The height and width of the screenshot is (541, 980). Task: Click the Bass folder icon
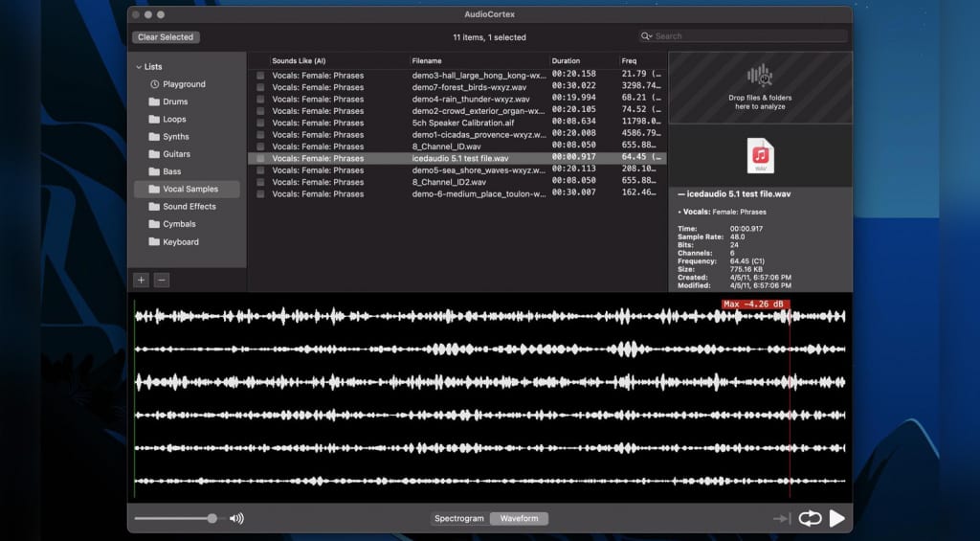coord(154,171)
